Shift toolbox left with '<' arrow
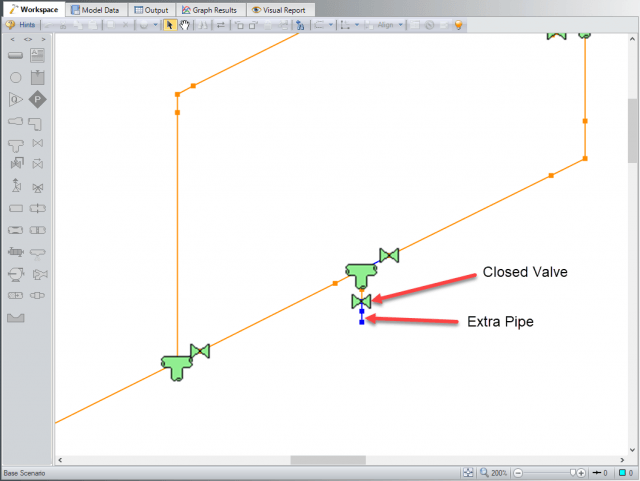 pyautogui.click(x=13, y=40)
